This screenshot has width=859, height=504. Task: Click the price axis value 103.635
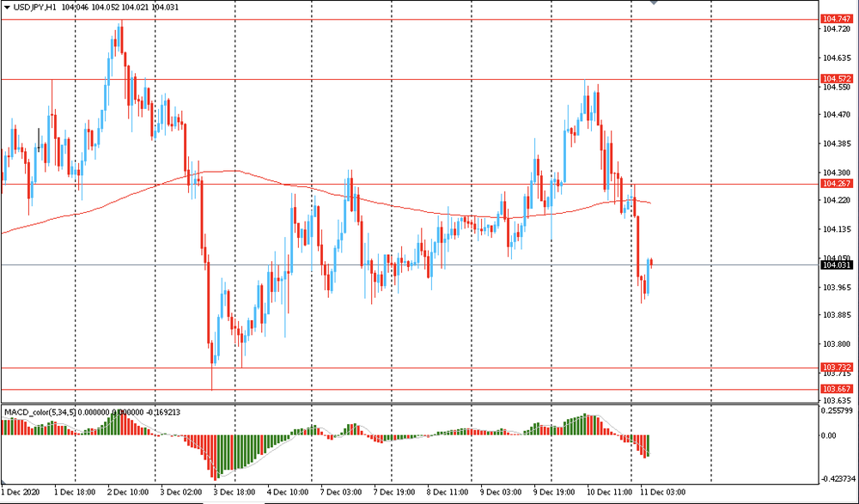(x=836, y=400)
